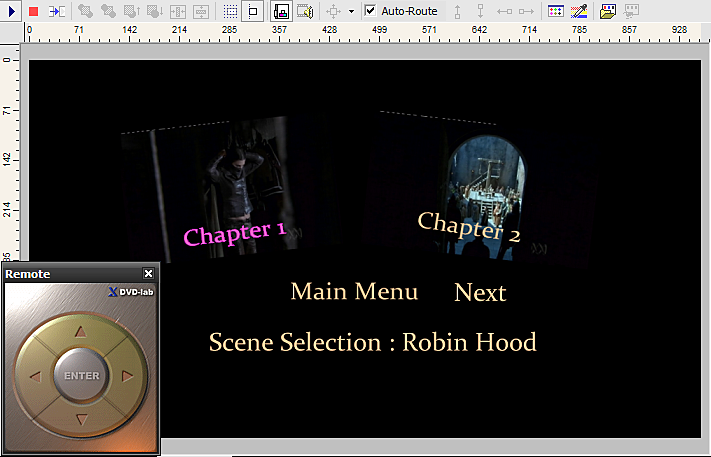Select the Chapter 2 text button
The height and width of the screenshot is (457, 711).
(469, 227)
